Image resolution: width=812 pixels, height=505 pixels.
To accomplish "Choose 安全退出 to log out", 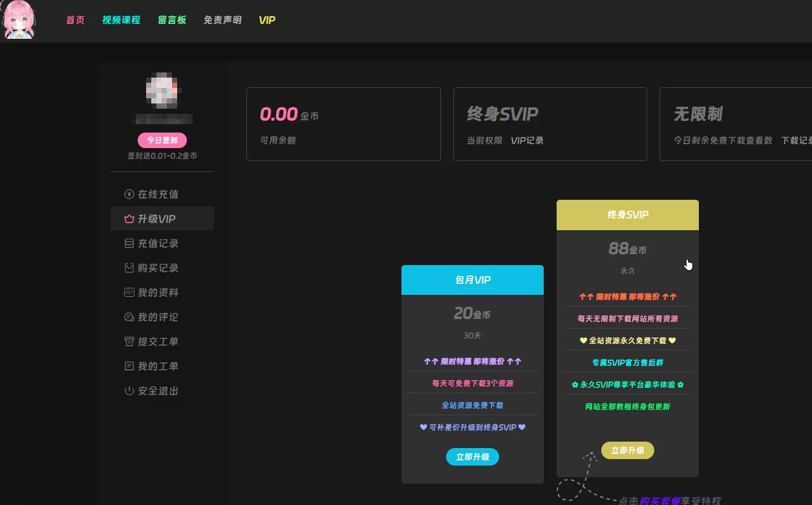I will point(162,391).
